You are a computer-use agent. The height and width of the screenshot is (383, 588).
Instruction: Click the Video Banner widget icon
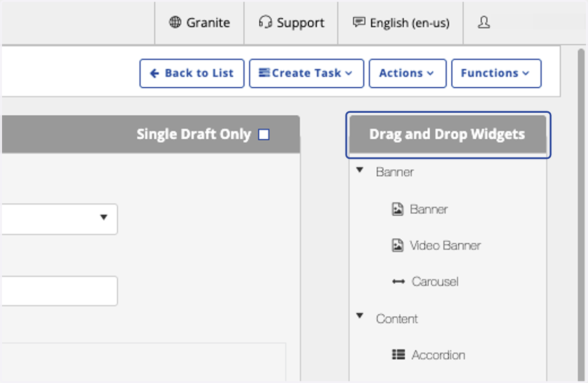397,245
